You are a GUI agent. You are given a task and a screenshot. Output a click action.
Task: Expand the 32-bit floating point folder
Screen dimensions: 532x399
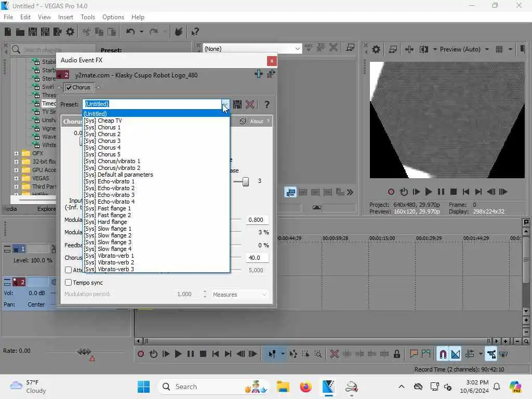click(x=16, y=162)
